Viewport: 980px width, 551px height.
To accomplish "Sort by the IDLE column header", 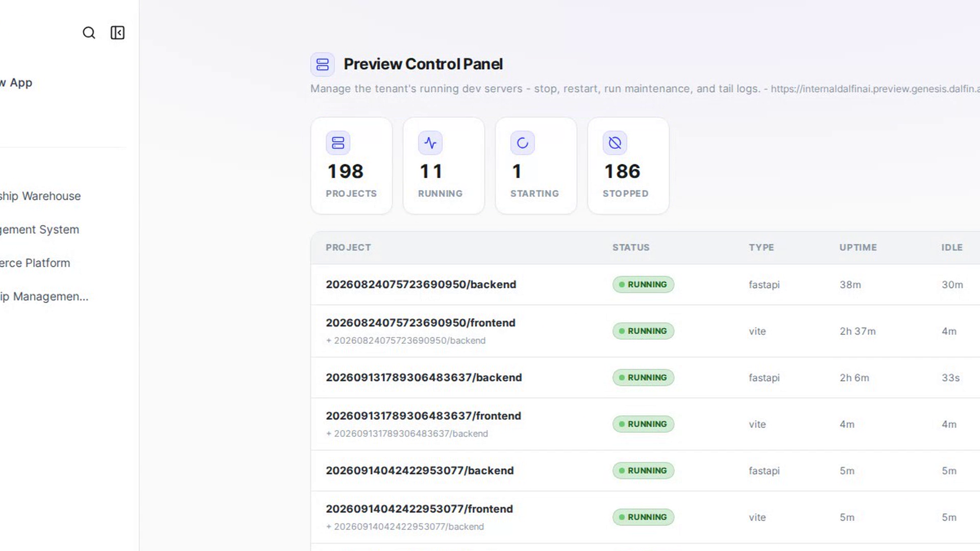I will [952, 247].
